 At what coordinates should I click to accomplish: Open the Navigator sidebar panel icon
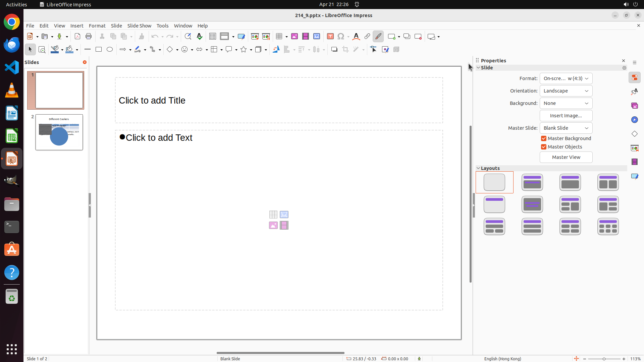click(x=635, y=120)
